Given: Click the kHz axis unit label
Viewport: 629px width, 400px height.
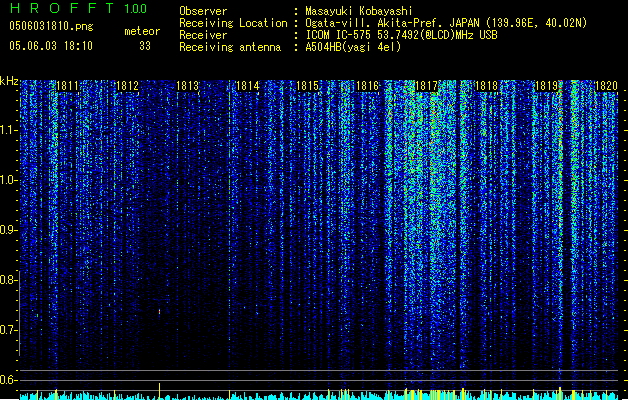Looking at the screenshot, I should point(9,81).
